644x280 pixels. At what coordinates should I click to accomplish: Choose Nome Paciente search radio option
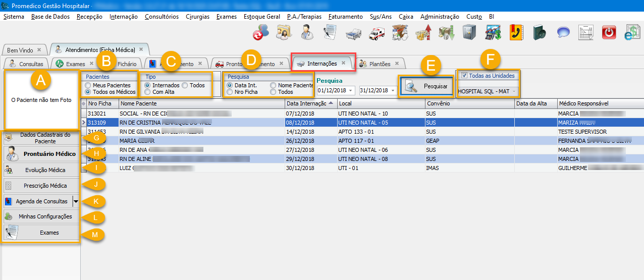[273, 86]
